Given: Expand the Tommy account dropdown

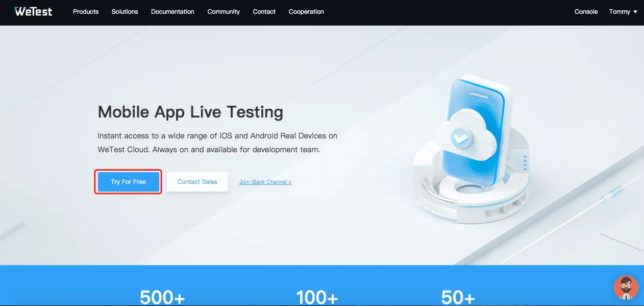Looking at the screenshot, I should [623, 12].
